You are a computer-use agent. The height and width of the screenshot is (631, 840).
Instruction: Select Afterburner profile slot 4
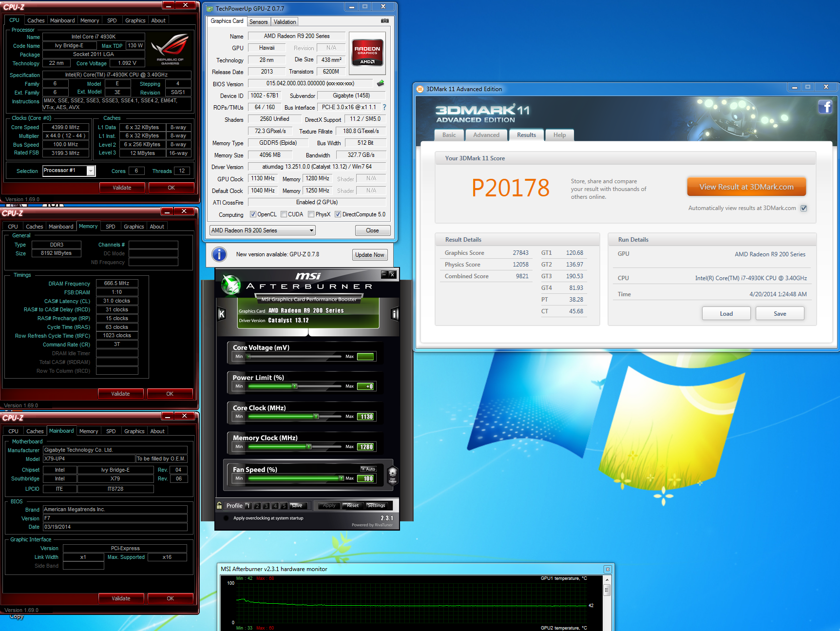[275, 506]
